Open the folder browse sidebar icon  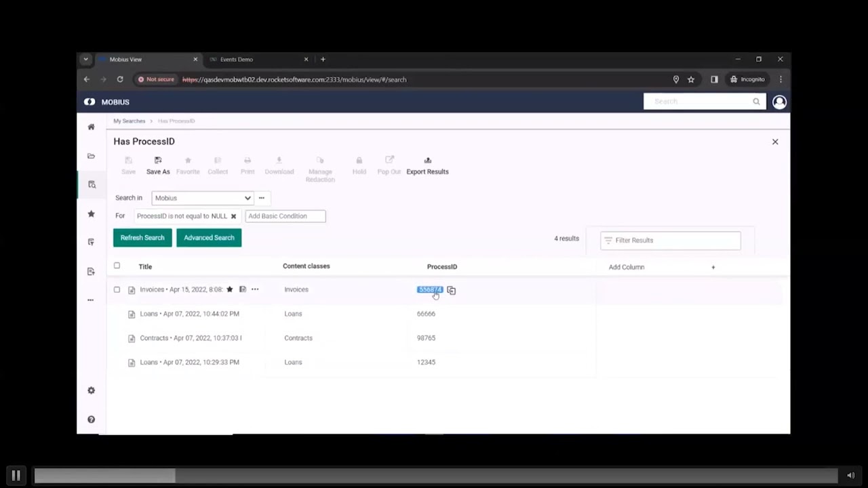[x=91, y=156]
